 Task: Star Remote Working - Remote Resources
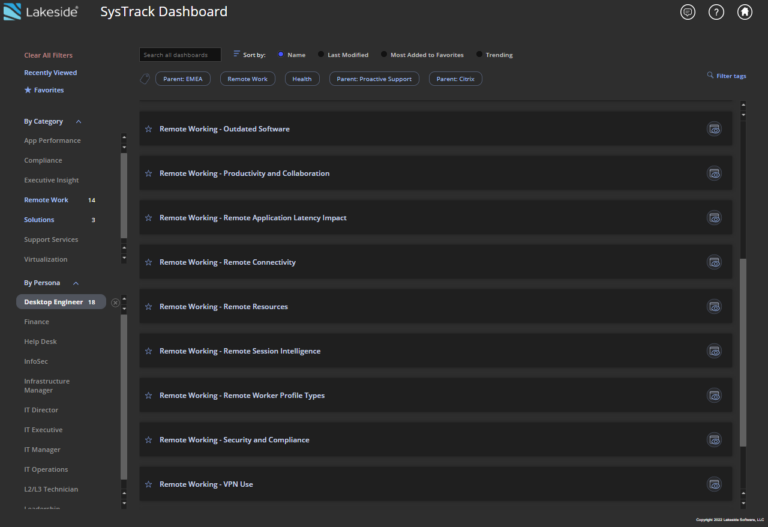[x=148, y=307]
